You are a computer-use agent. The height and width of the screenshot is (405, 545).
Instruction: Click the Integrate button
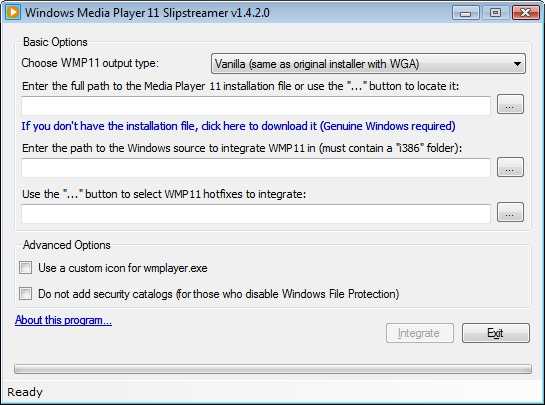tap(420, 333)
